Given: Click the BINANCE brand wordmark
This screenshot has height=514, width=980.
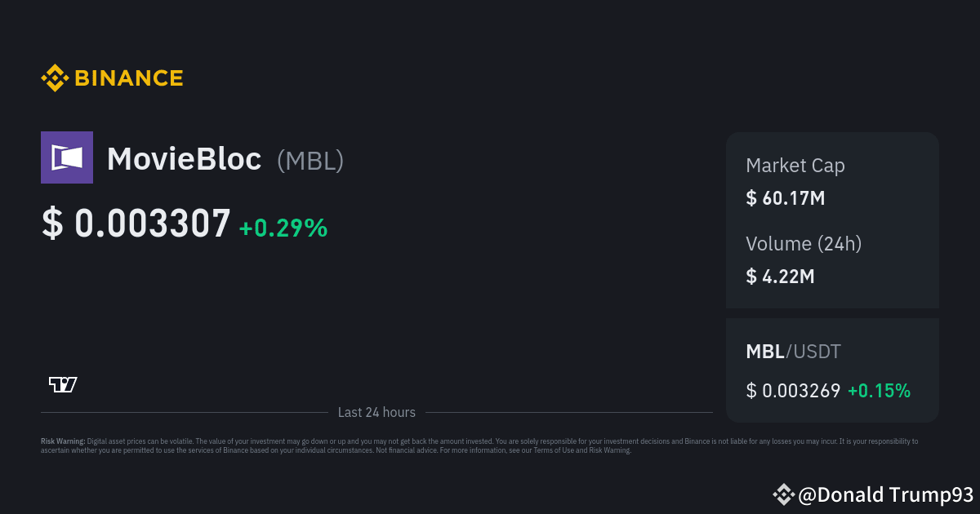Looking at the screenshot, I should 129,78.
